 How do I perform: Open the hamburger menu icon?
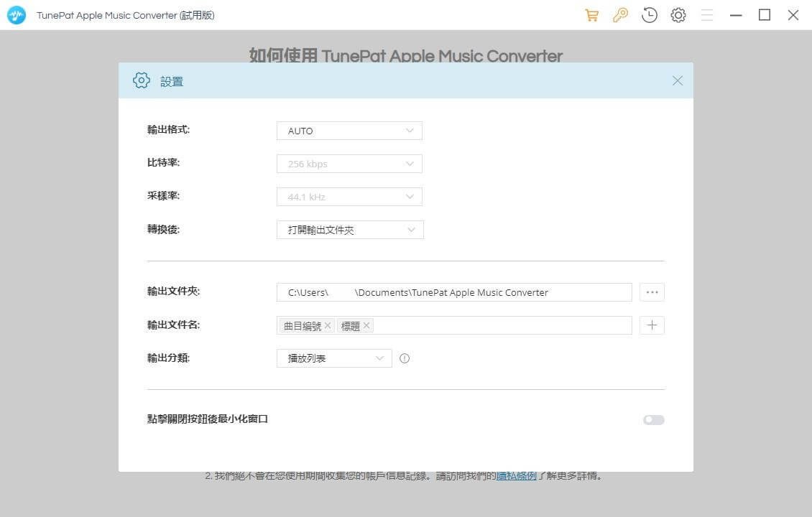[707, 15]
